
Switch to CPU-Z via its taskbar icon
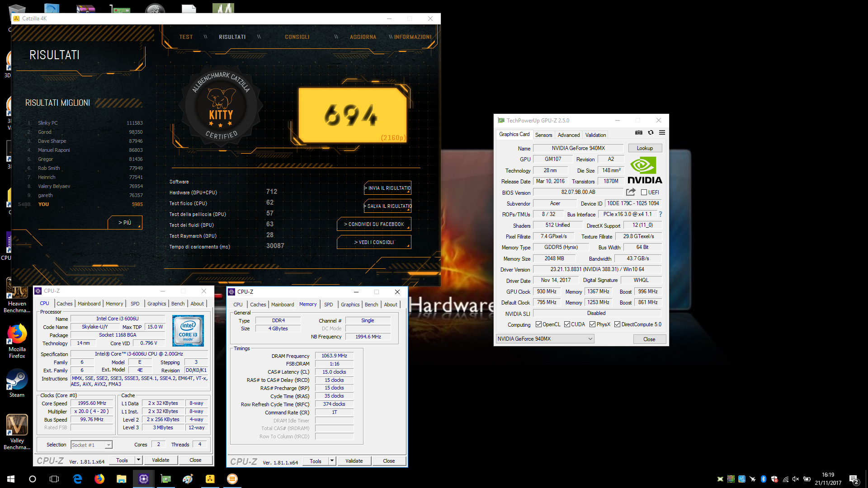144,479
